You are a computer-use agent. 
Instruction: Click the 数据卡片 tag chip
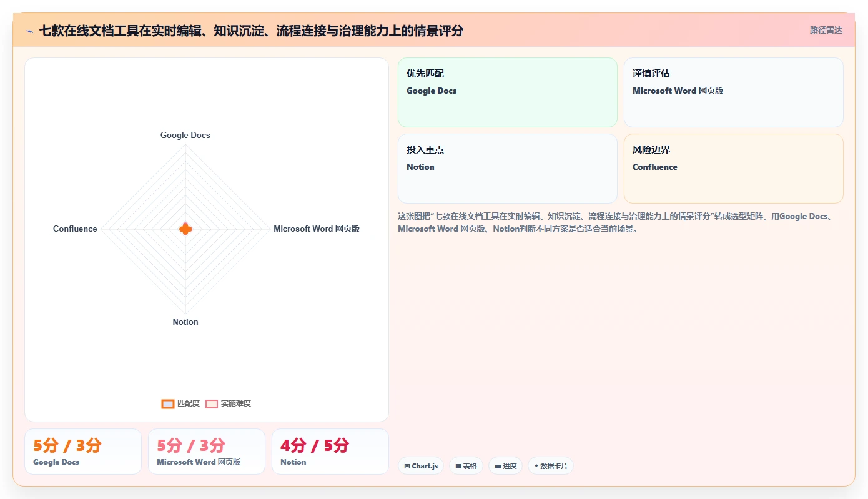coord(551,466)
